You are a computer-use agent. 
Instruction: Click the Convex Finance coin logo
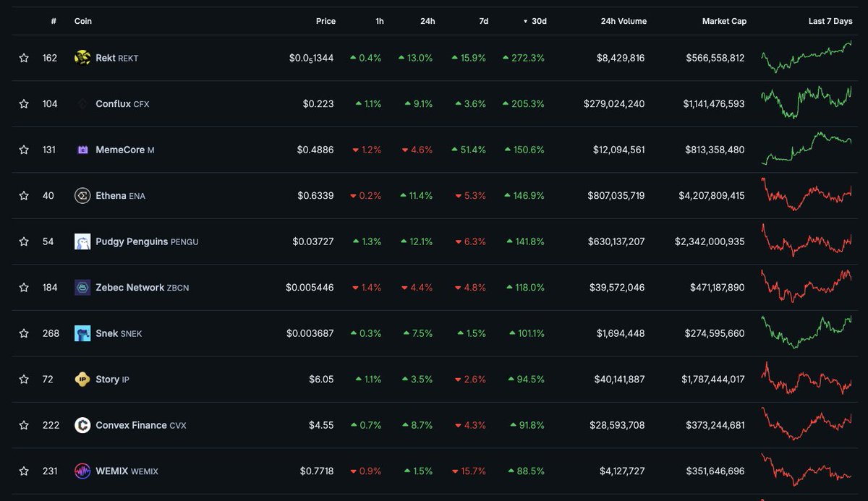[82, 425]
